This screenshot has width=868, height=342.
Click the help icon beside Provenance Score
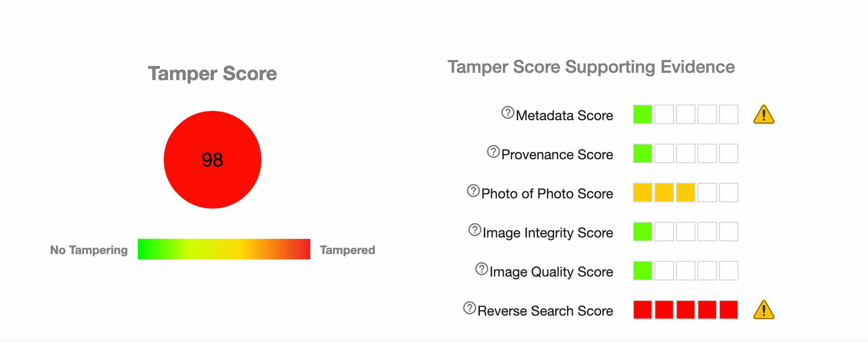click(x=493, y=152)
